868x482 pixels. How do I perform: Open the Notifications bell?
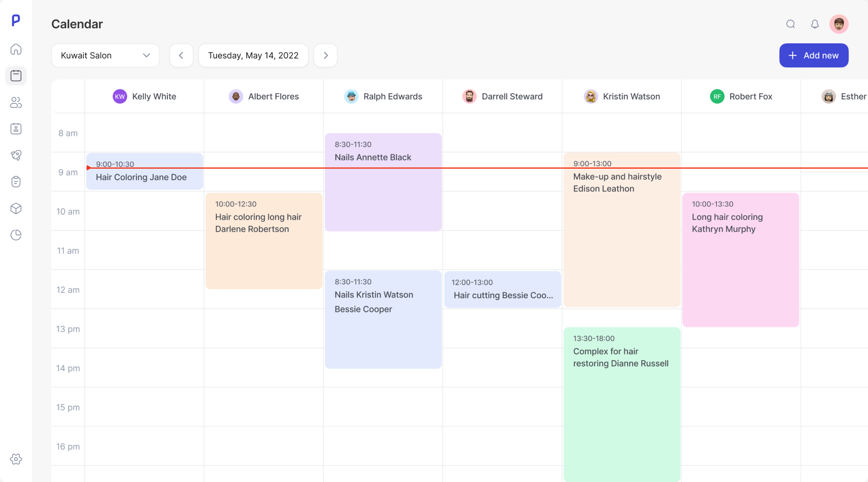click(x=815, y=24)
